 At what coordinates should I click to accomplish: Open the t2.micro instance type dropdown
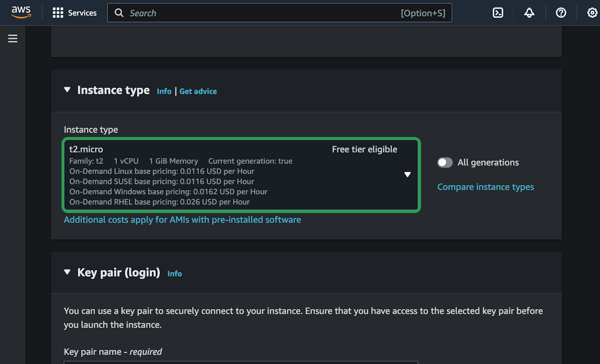coord(241,175)
